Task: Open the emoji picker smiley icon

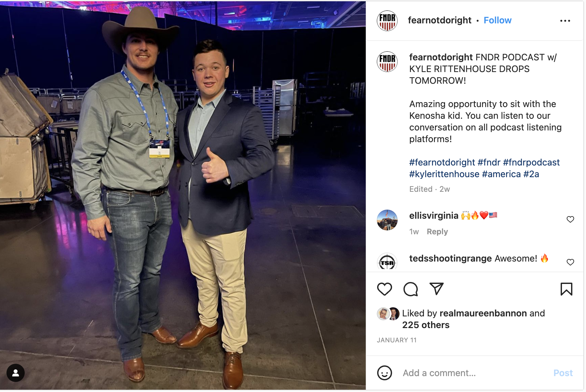Action: [385, 373]
